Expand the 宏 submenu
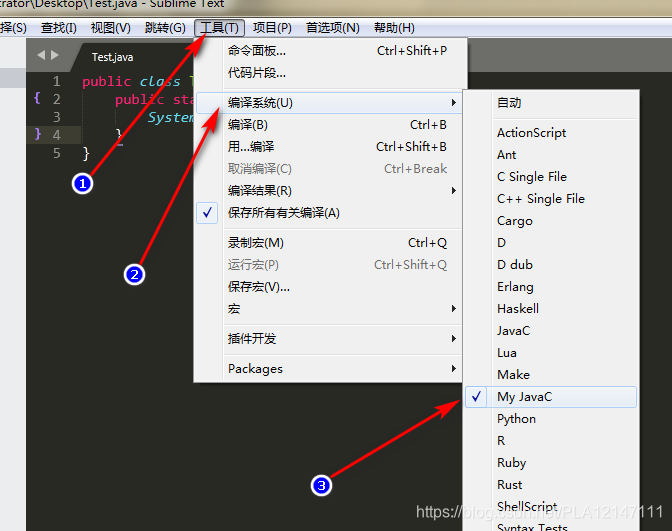This screenshot has height=531, width=672. tap(329, 309)
